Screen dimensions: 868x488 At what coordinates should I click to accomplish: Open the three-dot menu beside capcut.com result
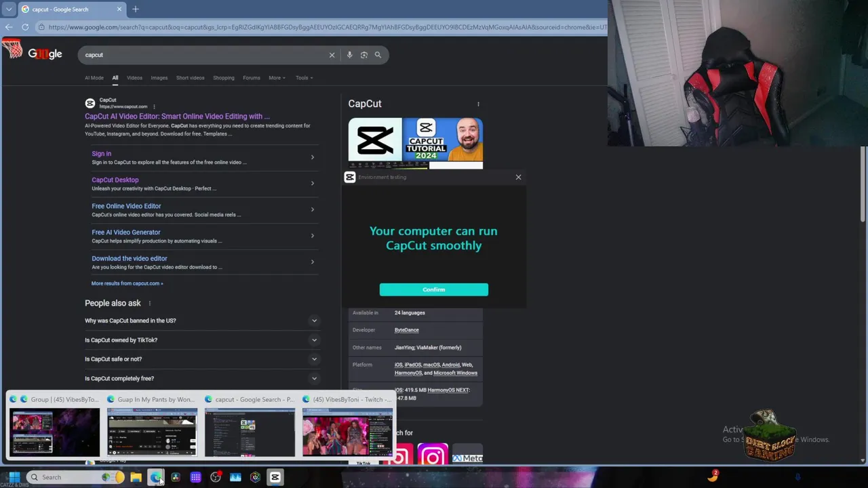point(154,106)
